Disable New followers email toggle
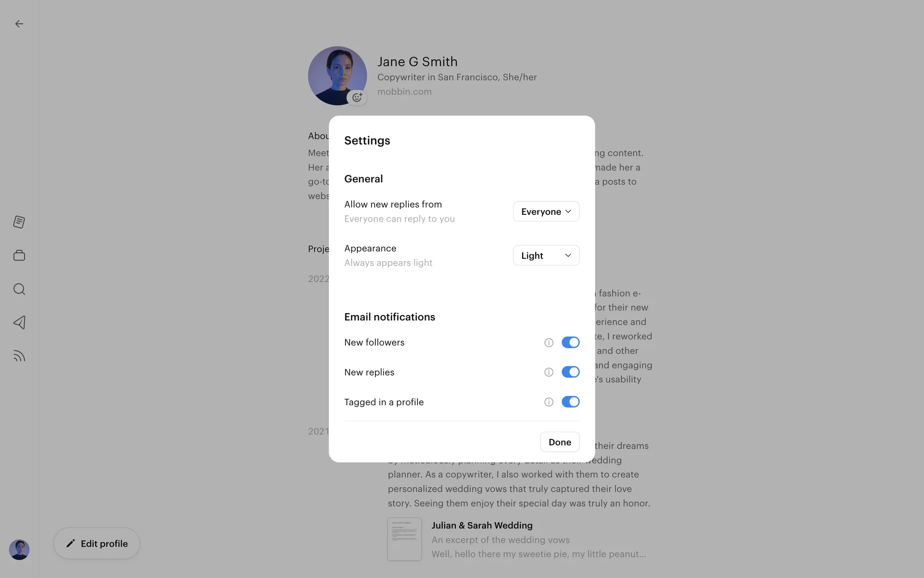Screen dimensions: 924x578 point(570,342)
